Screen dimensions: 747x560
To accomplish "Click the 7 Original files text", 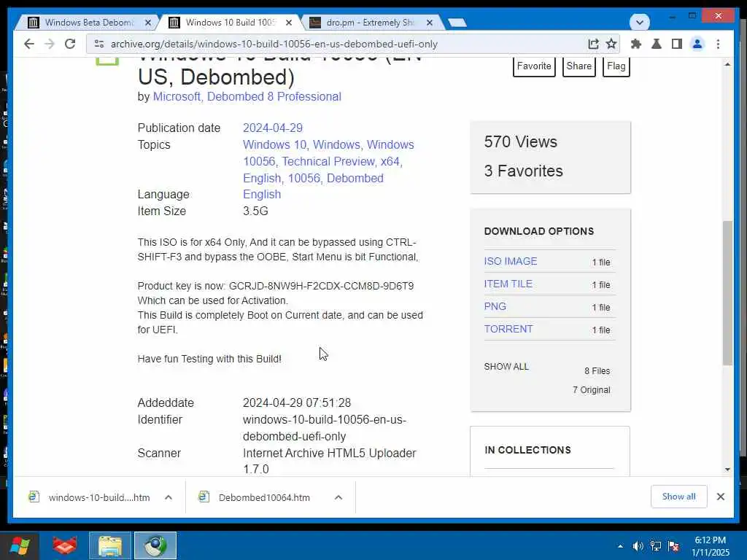I will tap(591, 390).
